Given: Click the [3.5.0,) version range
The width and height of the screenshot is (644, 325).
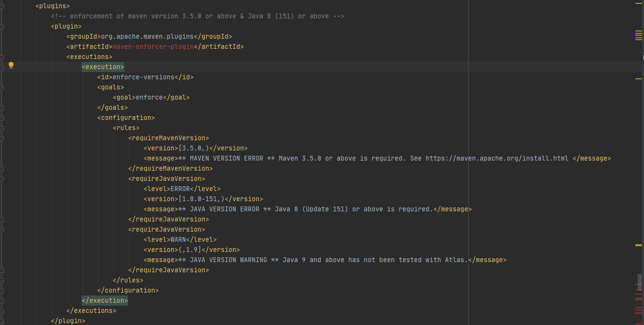Looking at the screenshot, I should point(194,148).
